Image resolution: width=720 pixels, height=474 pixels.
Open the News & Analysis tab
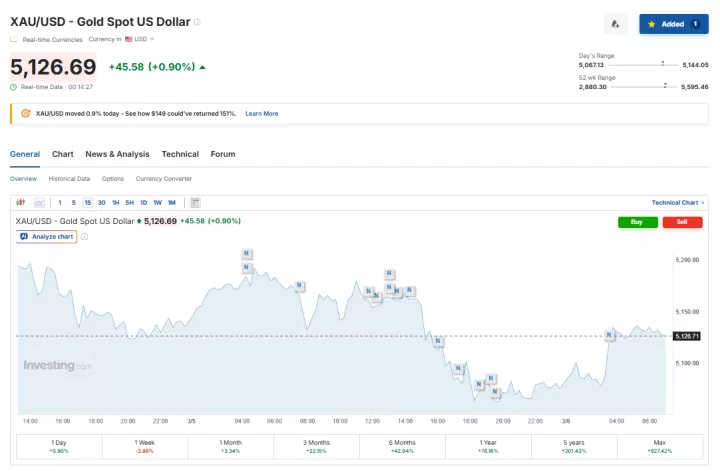[117, 154]
